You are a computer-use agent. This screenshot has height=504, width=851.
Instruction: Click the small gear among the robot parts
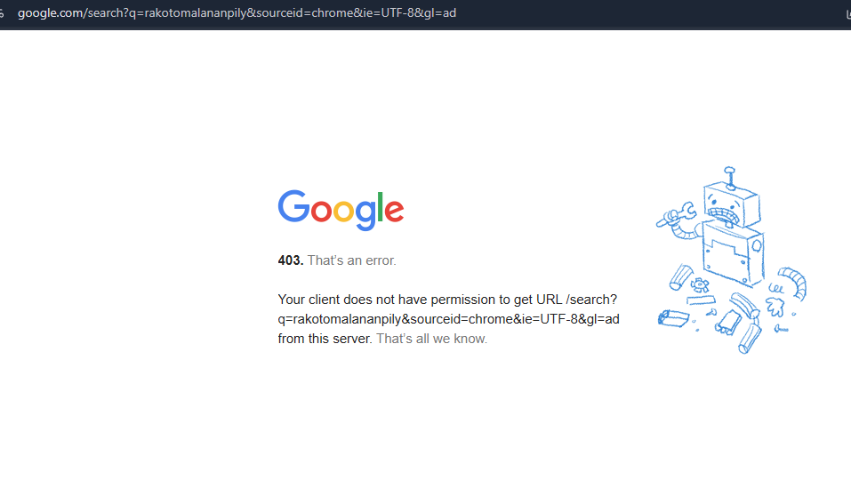pos(700,284)
